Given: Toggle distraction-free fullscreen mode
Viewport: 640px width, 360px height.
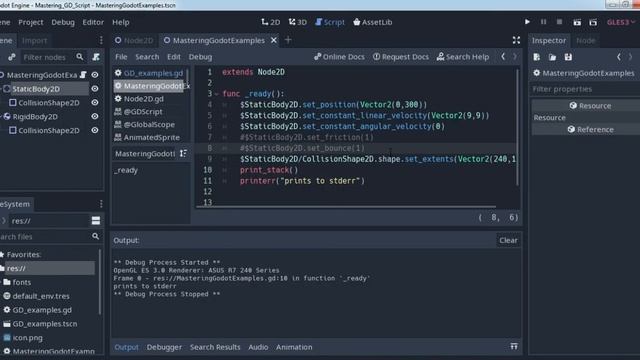Looking at the screenshot, I should tap(516, 40).
